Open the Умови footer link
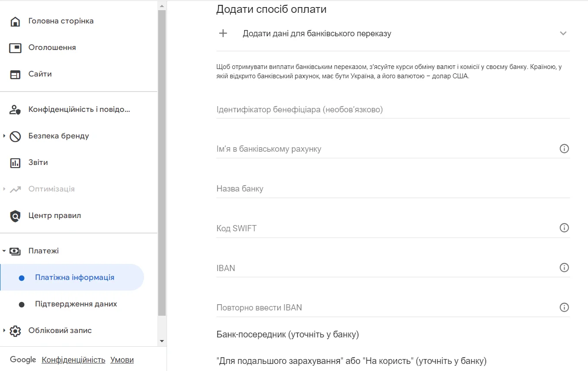This screenshot has height=371, width=588. tap(122, 360)
